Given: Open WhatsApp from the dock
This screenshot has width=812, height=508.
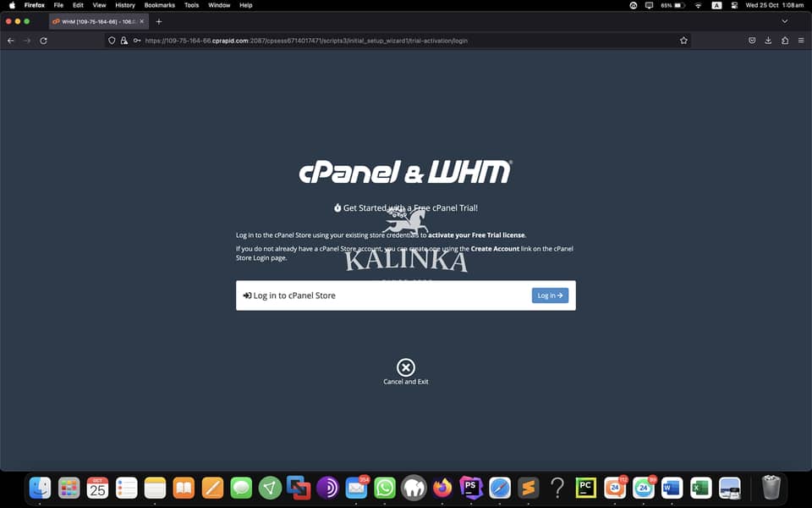Looking at the screenshot, I should 385,488.
